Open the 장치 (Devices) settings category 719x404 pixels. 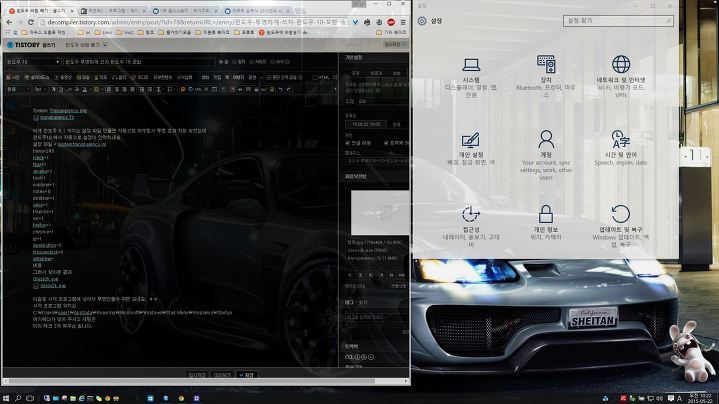tap(546, 76)
